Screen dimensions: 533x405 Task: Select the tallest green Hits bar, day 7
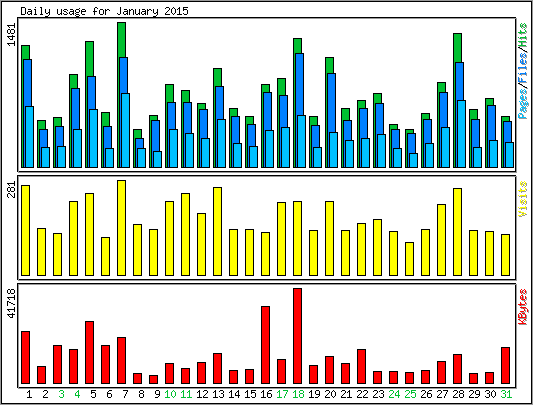pyautogui.click(x=122, y=39)
